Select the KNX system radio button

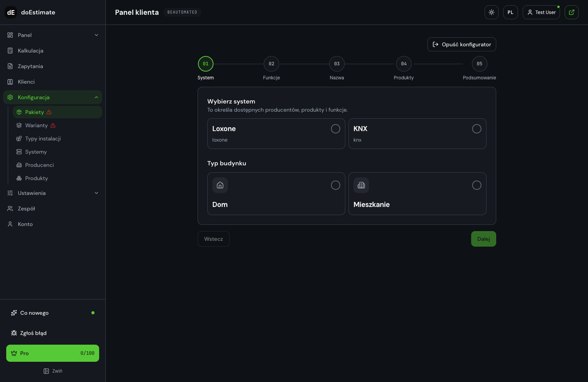pyautogui.click(x=477, y=129)
